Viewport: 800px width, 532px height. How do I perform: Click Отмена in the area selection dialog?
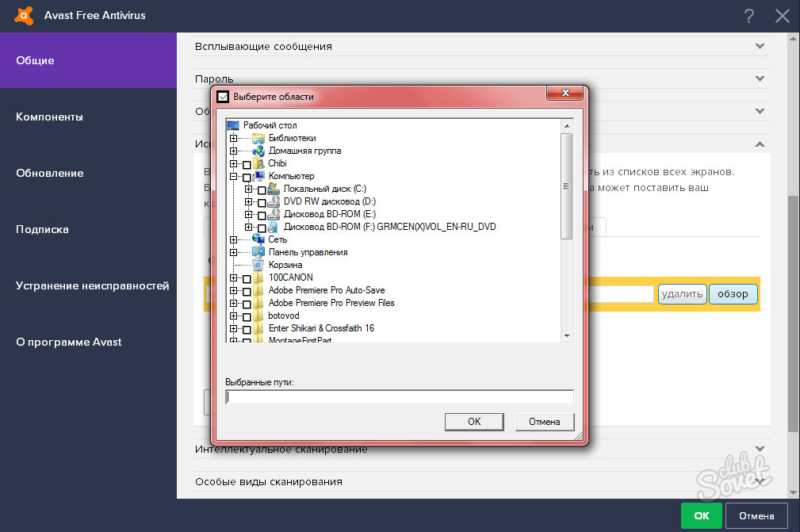[544, 421]
